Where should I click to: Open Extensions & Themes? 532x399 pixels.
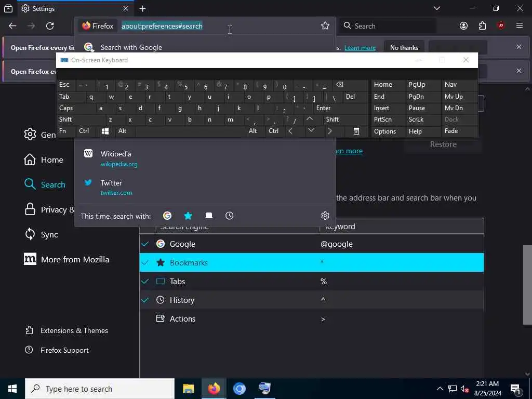(x=67, y=330)
